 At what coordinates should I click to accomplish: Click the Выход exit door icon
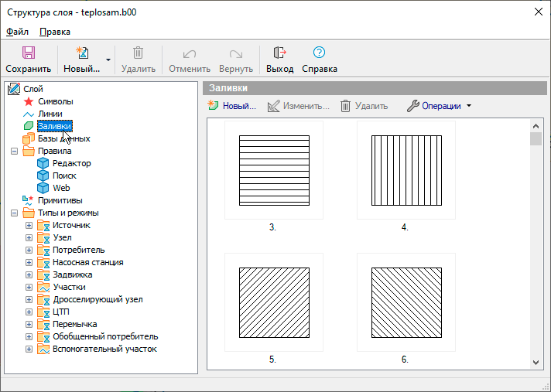point(279,53)
